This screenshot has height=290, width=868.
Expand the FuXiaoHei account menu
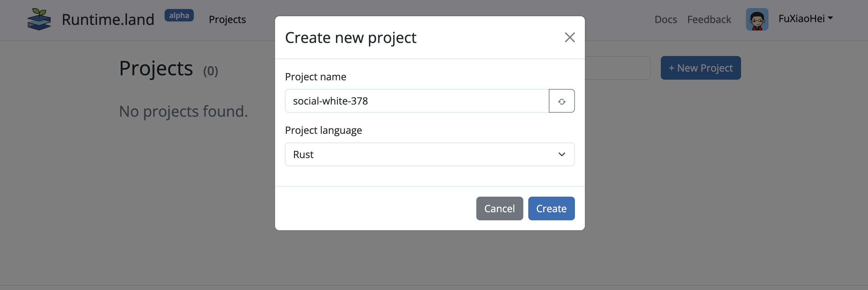(805, 19)
